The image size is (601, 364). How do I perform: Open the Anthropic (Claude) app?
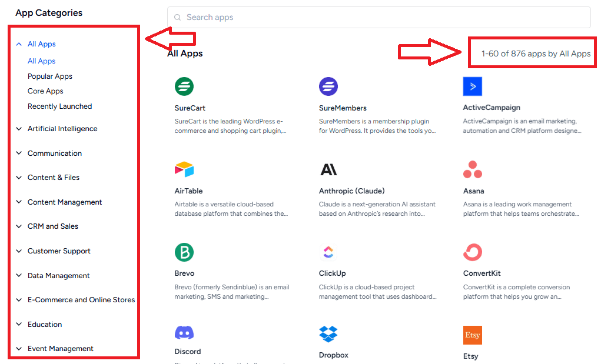pyautogui.click(x=328, y=169)
